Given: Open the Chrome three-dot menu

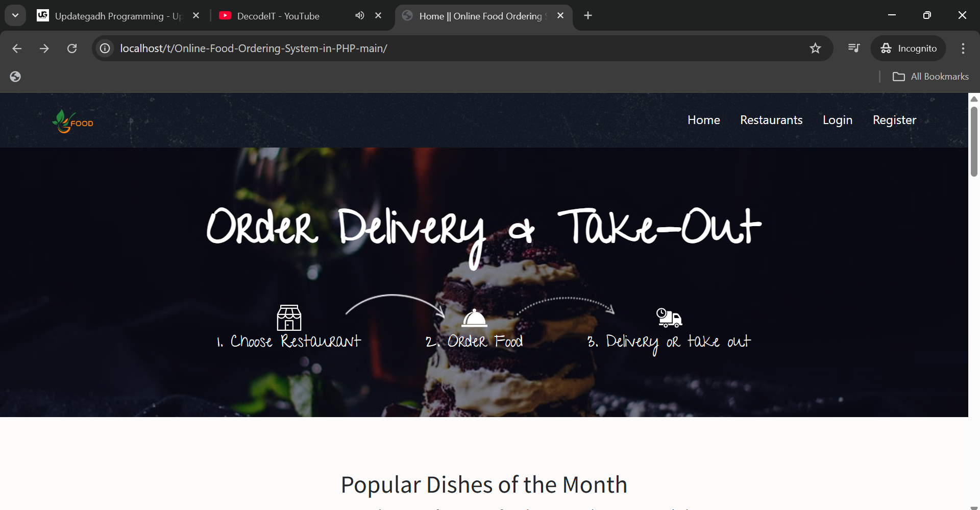Looking at the screenshot, I should coord(963,48).
